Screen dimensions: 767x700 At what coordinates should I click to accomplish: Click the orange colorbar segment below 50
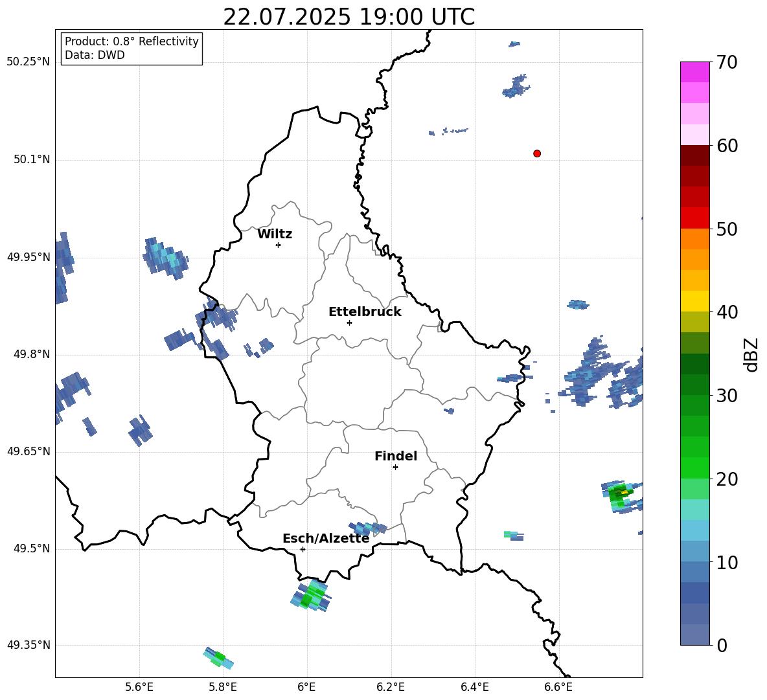coord(695,239)
